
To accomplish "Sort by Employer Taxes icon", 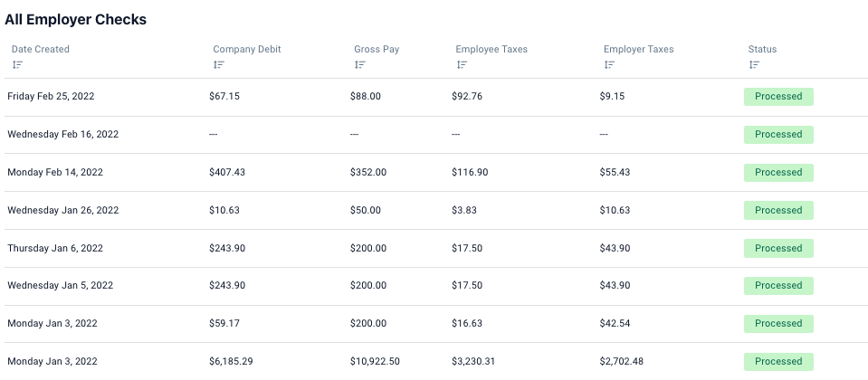I will coord(609,65).
